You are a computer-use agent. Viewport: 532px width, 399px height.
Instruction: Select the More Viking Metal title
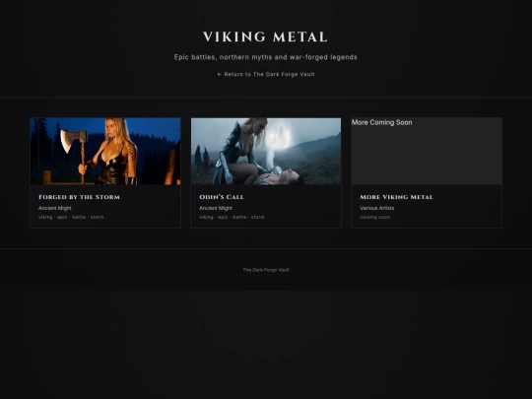click(396, 197)
